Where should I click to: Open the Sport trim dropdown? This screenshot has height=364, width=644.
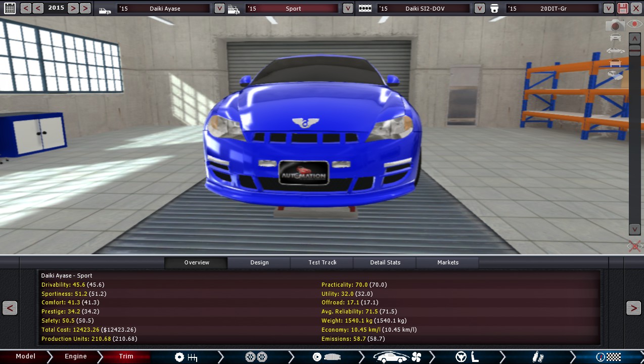click(348, 9)
